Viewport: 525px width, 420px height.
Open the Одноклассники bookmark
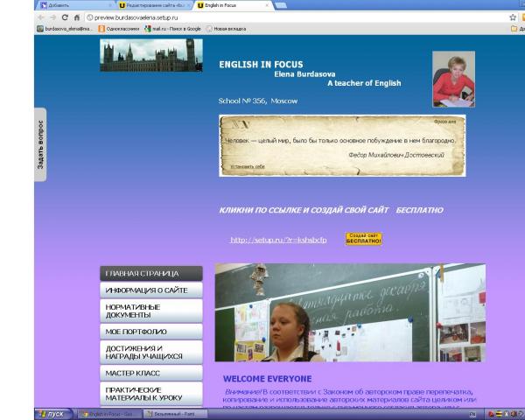[119, 29]
